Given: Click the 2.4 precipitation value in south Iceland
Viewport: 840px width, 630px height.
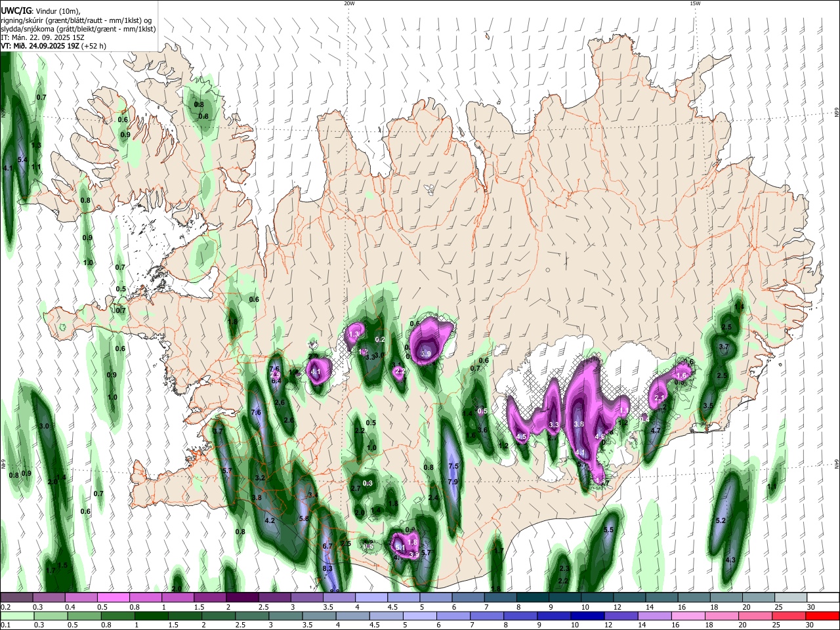Looking at the screenshot, I should pos(433,497).
